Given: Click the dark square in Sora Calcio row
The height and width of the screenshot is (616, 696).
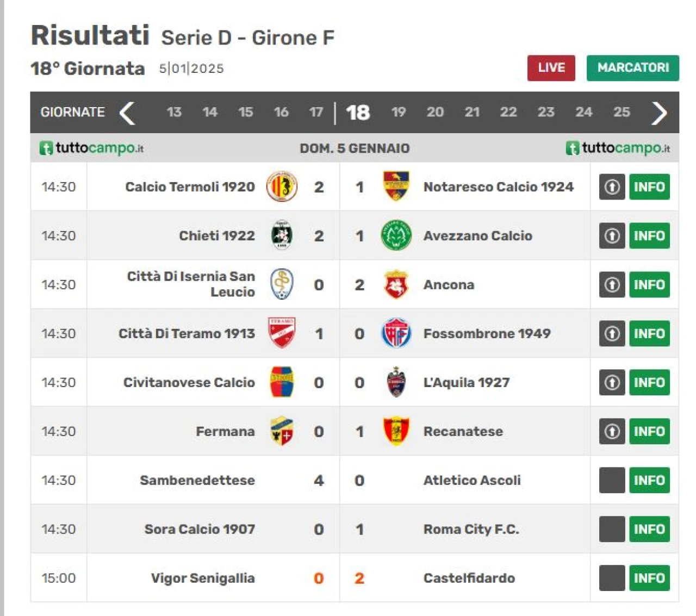Looking at the screenshot, I should coord(612,529).
